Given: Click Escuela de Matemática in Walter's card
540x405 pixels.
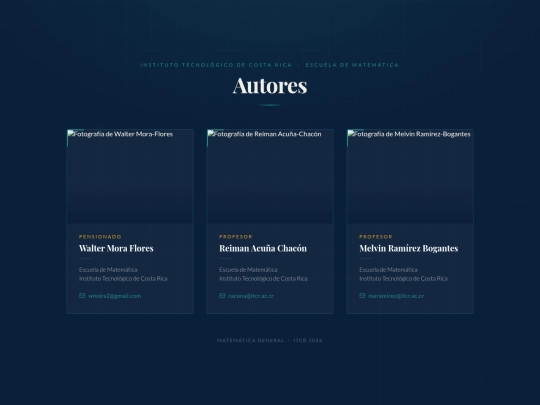Looking at the screenshot, I should 108,270.
